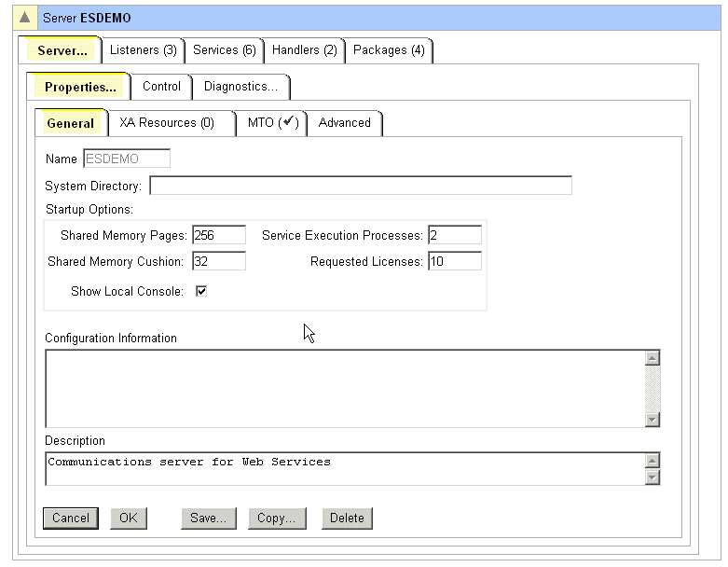
Task: Click the Delete button
Action: (x=347, y=519)
